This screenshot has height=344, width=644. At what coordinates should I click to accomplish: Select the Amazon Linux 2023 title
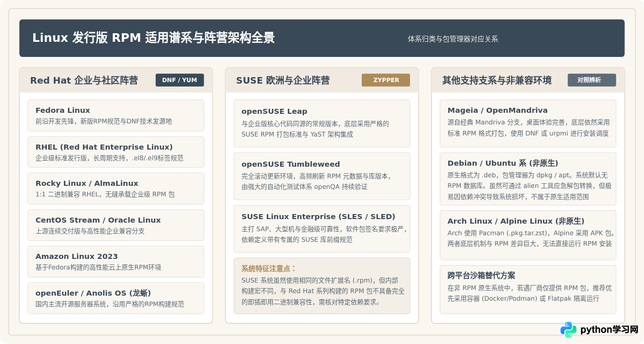[x=76, y=256]
